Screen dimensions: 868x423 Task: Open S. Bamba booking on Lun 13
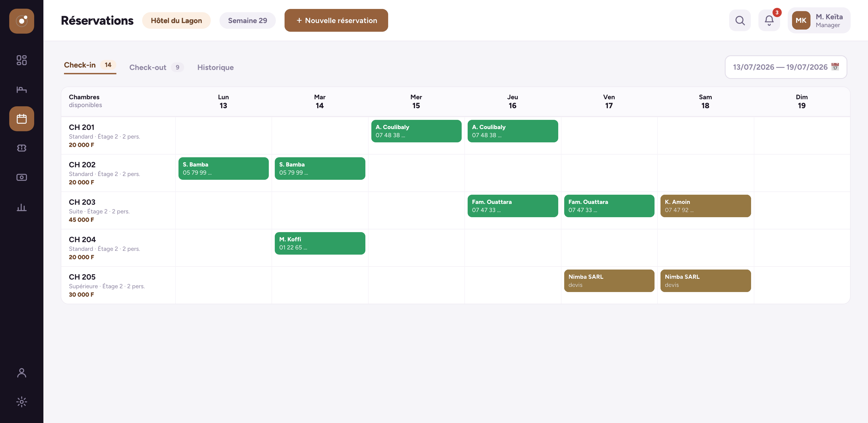click(224, 168)
